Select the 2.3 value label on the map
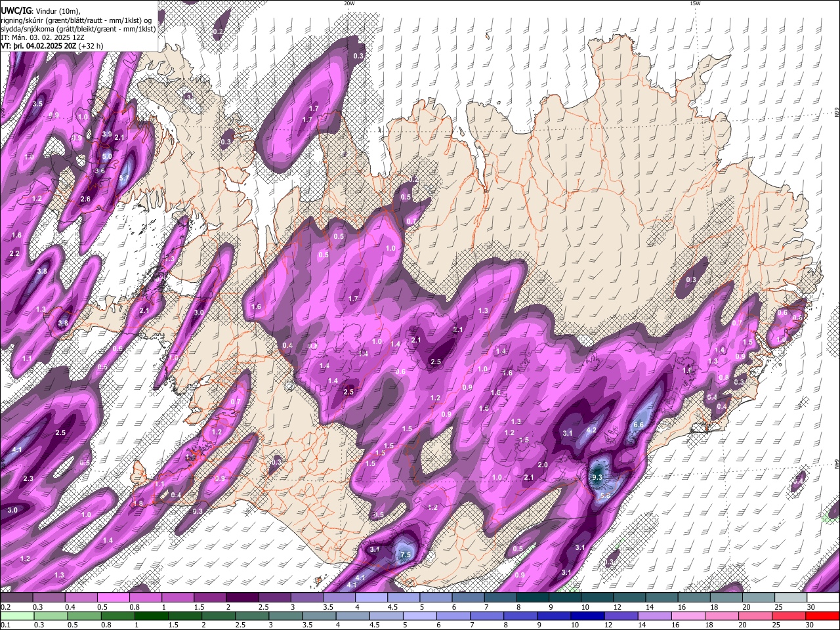 coord(28,479)
